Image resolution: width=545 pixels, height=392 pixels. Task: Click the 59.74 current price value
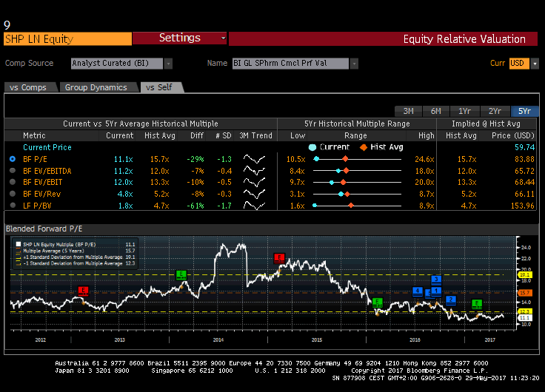[x=524, y=147]
